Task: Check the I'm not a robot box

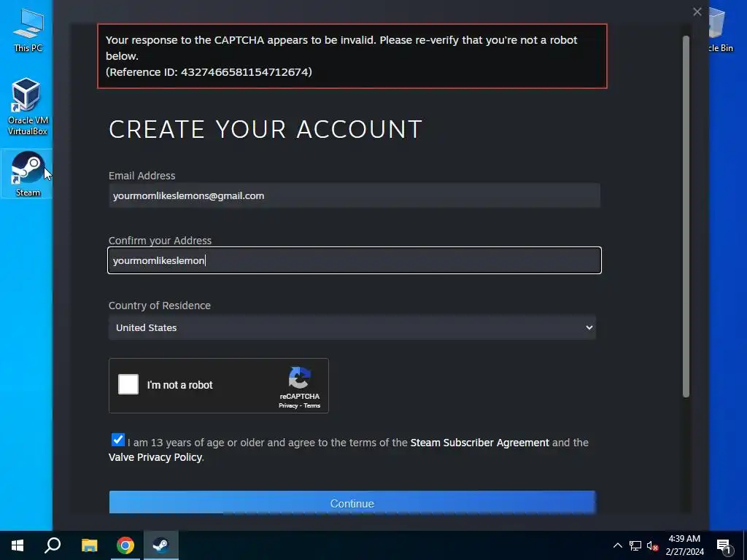Action: pos(128,384)
